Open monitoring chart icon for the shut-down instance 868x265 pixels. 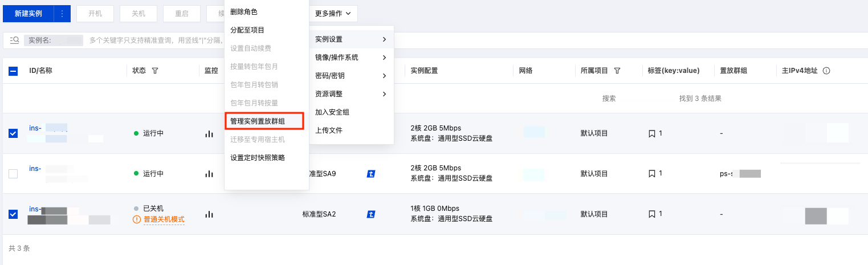209,214
